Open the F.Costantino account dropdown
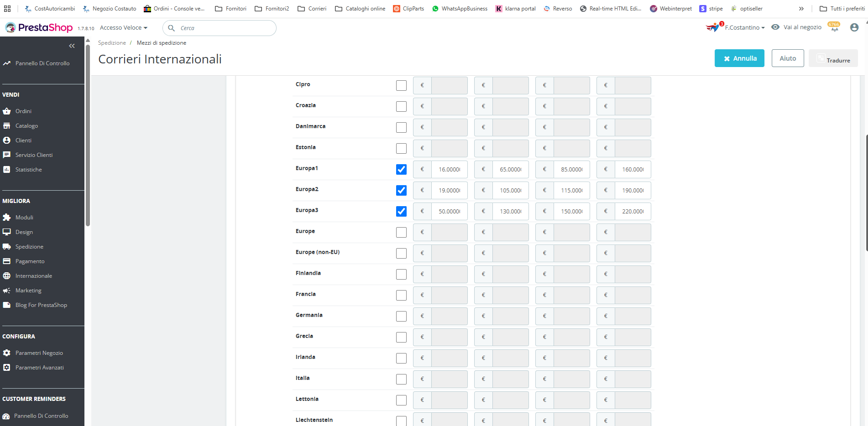This screenshot has width=868, height=426. point(745,28)
